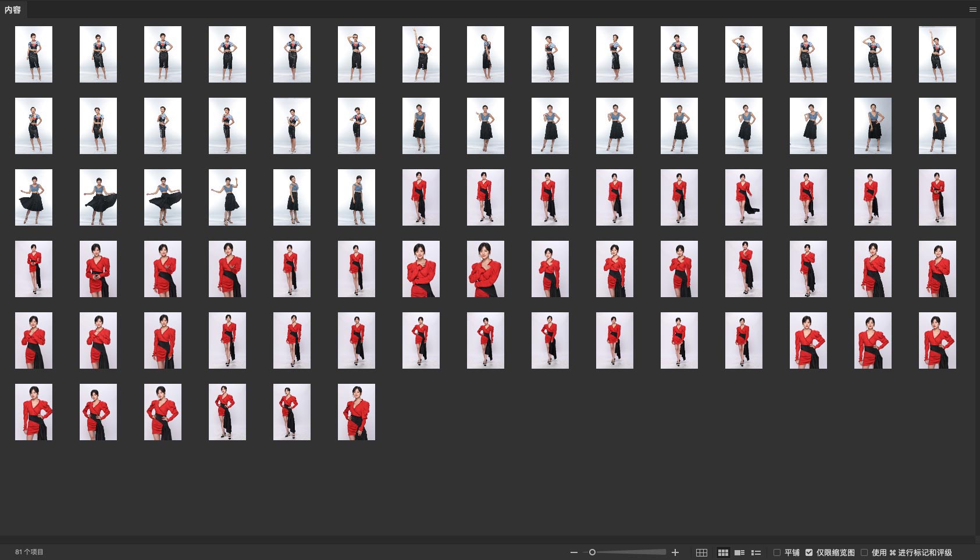Switch to list view mode
Screen dimensions: 980x560
pos(756,552)
